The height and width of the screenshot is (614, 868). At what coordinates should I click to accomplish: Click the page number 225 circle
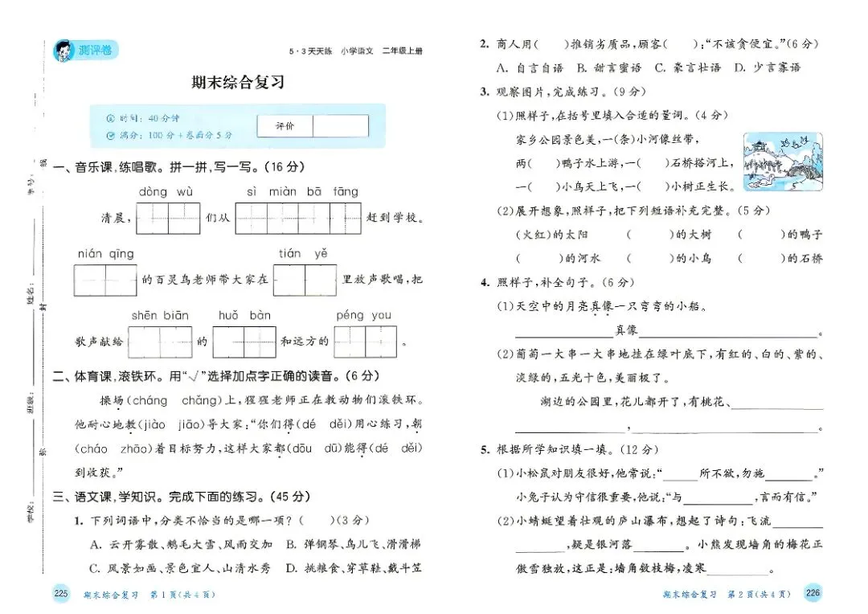(x=61, y=594)
